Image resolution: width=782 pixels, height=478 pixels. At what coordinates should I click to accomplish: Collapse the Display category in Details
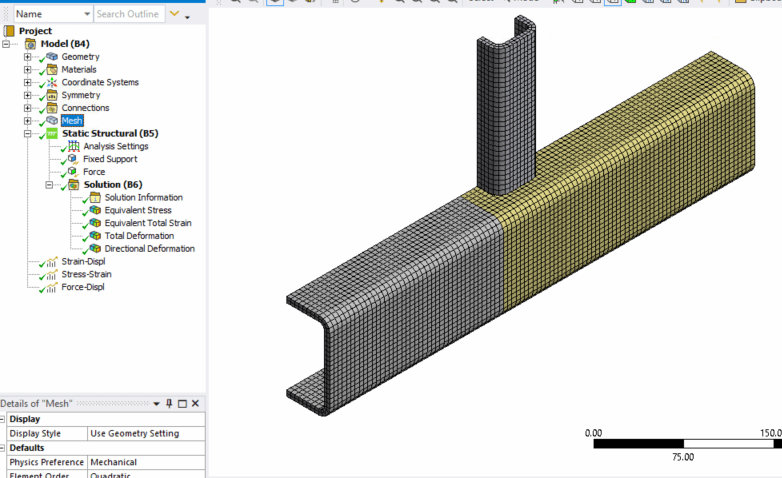point(2,419)
